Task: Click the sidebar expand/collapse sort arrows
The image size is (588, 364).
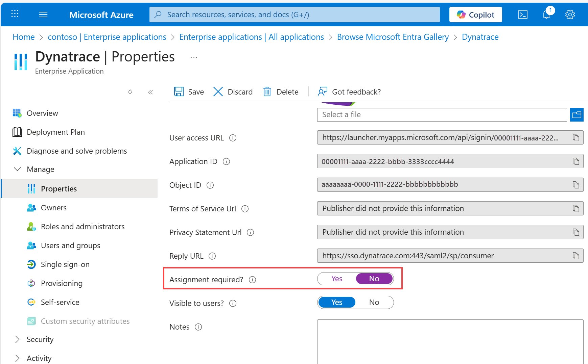Action: 130,92
